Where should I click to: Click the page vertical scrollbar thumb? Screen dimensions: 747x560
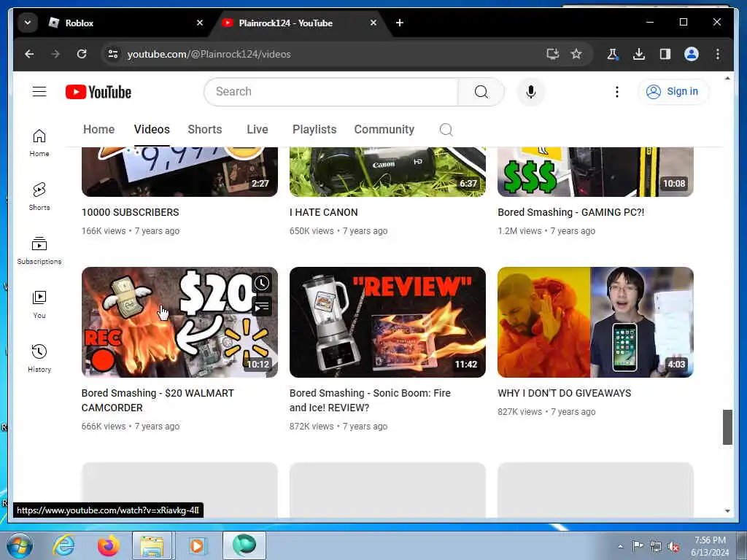pos(727,427)
